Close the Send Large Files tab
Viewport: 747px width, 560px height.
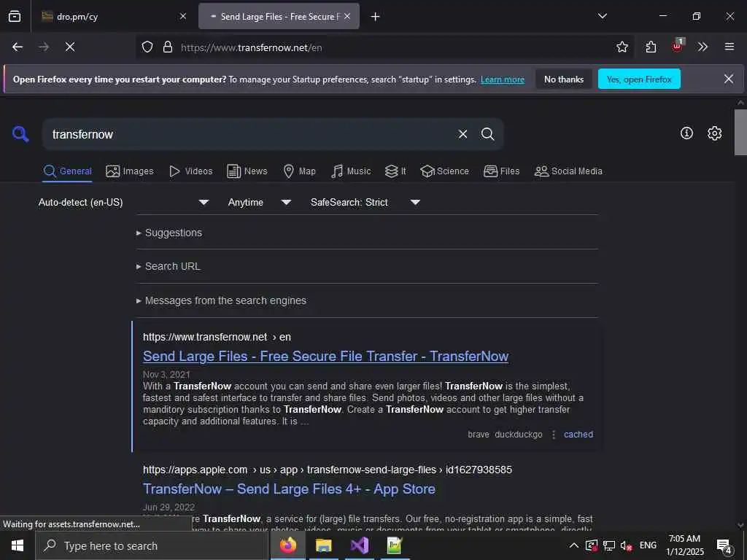(347, 16)
